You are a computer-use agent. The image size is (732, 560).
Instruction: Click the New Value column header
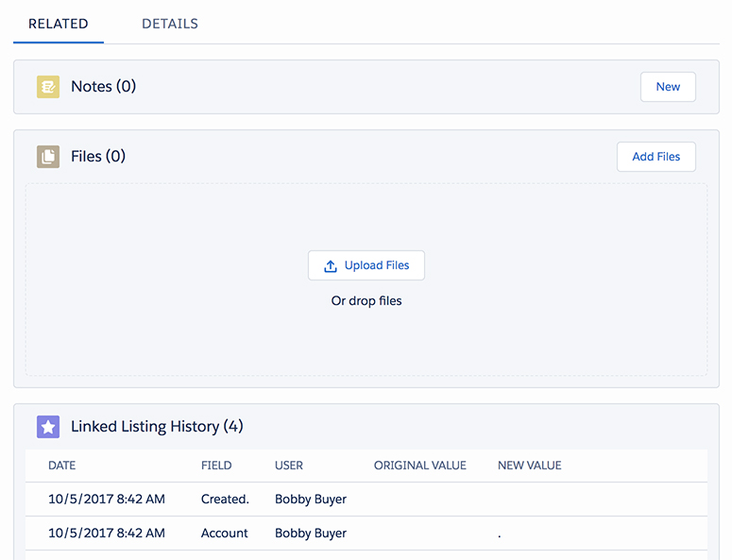coord(529,466)
